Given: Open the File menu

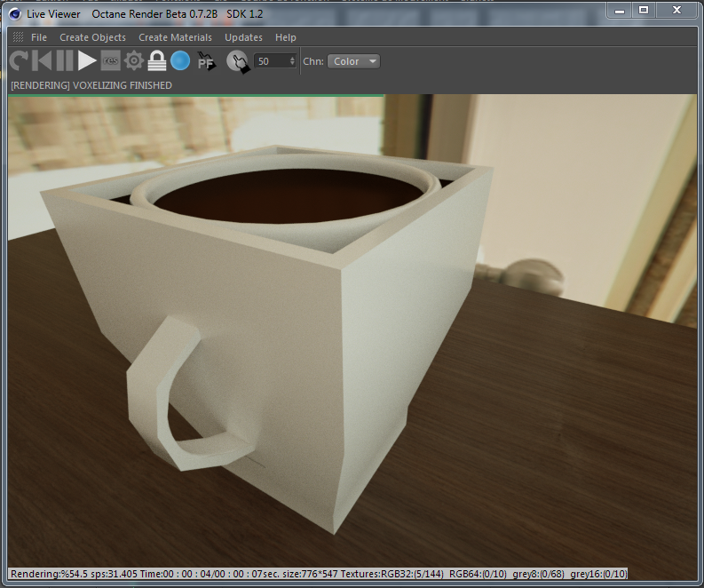Looking at the screenshot, I should click(39, 37).
